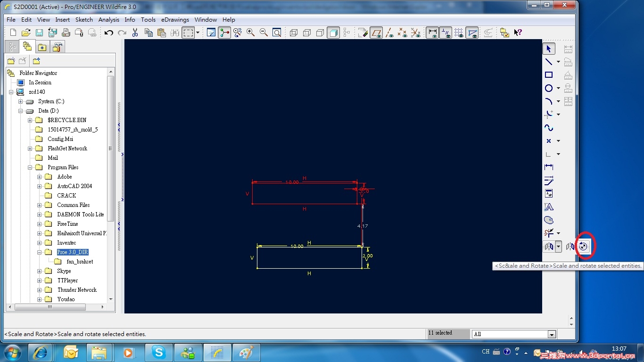Click the Scale and Rotate icon
644x362 pixels.
pos(584,246)
